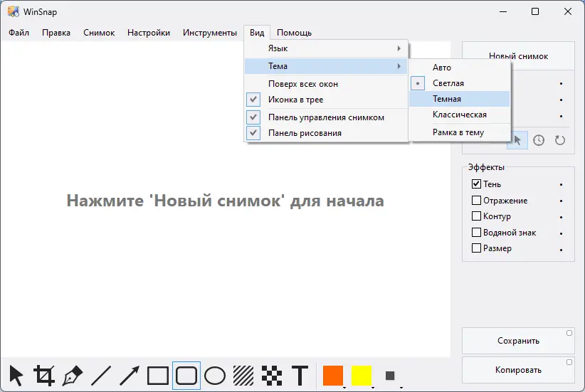
Task: Click the cursor capture icon in right panel
Action: pyautogui.click(x=517, y=140)
